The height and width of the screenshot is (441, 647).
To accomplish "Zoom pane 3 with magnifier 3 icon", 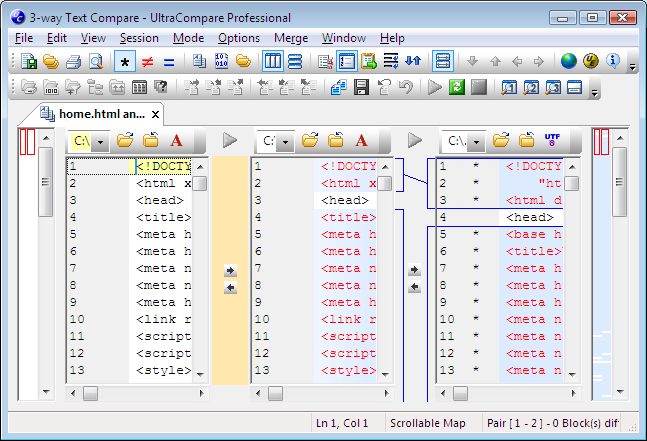I will [553, 87].
